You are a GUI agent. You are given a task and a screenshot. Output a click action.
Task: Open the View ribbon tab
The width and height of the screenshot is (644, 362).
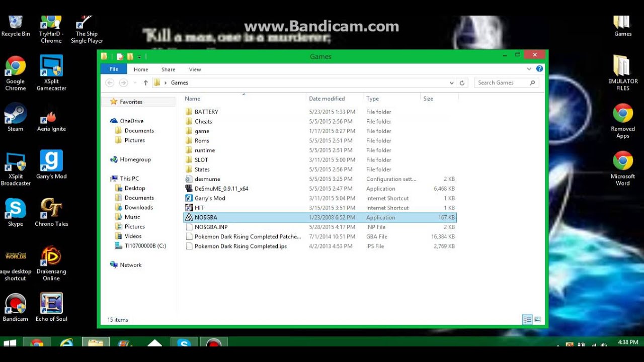195,69
